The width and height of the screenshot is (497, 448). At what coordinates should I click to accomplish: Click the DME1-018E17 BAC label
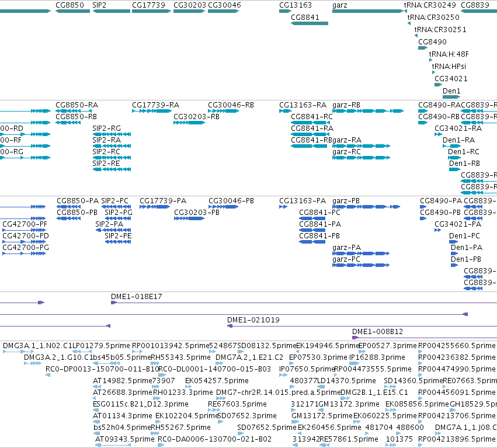(136, 297)
